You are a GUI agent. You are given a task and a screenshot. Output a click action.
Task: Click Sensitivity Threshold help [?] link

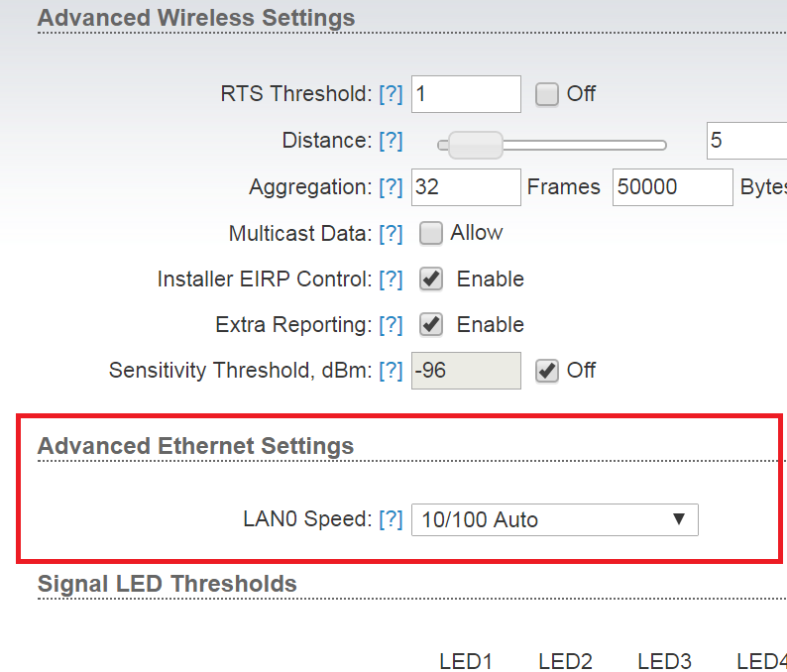click(391, 371)
